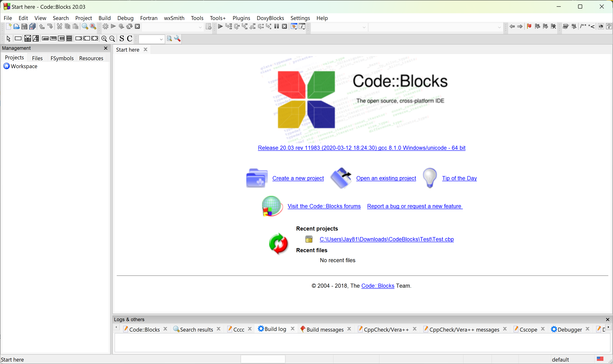
Task: Start debugging with the Debug/Continue icon
Action: click(220, 27)
